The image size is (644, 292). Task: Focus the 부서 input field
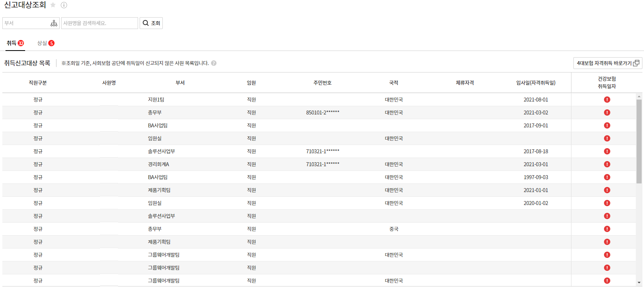pos(26,23)
